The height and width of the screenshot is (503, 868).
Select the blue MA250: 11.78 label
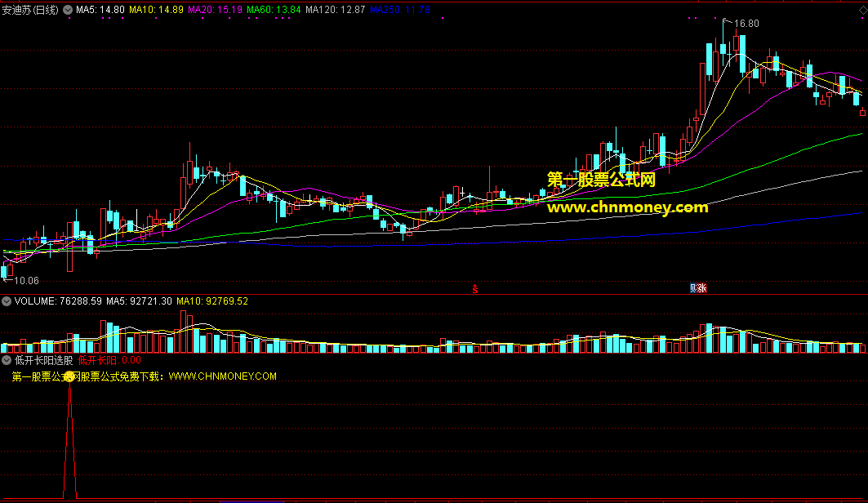coord(399,10)
